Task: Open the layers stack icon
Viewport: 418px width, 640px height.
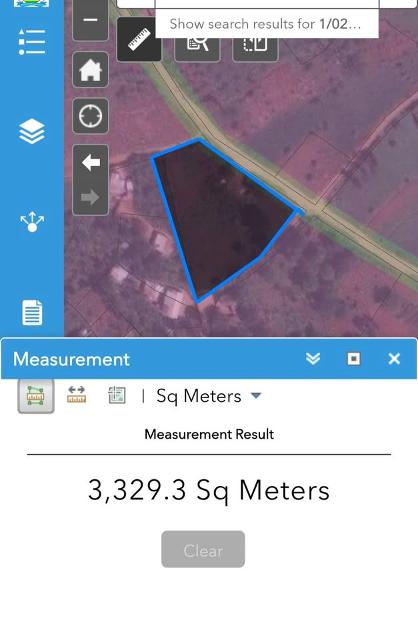Action: point(32,131)
